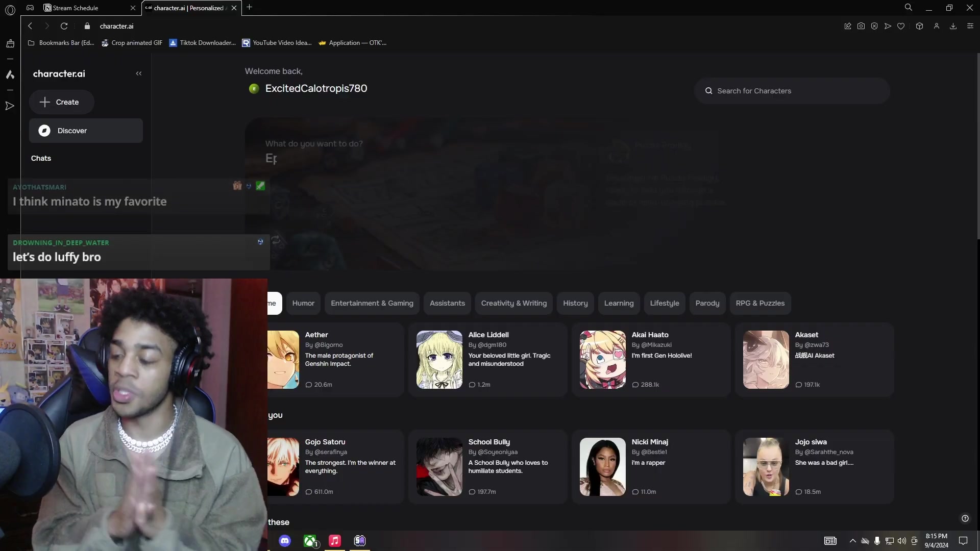Click the volume speaker icon in system tray
This screenshot has width=980, height=551.
click(x=902, y=541)
